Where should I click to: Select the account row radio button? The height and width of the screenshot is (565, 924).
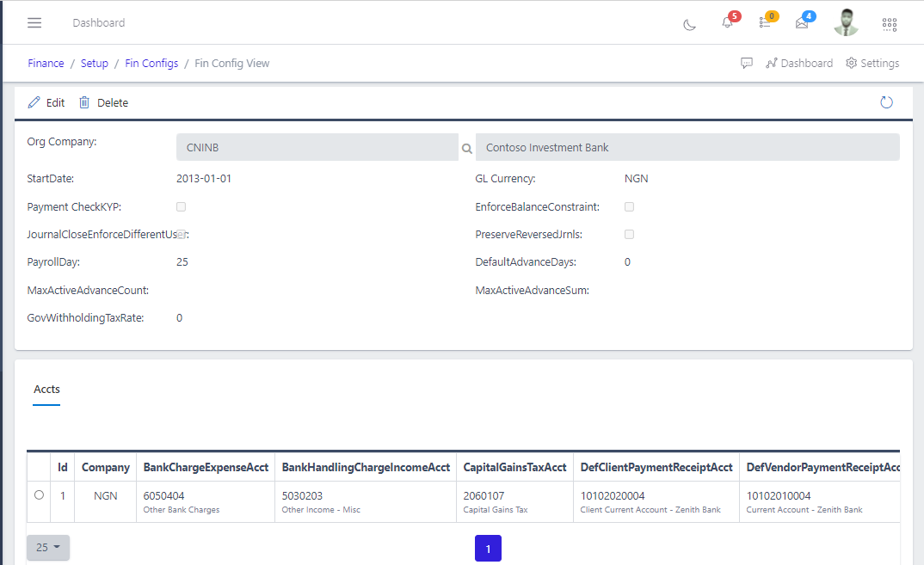click(39, 494)
